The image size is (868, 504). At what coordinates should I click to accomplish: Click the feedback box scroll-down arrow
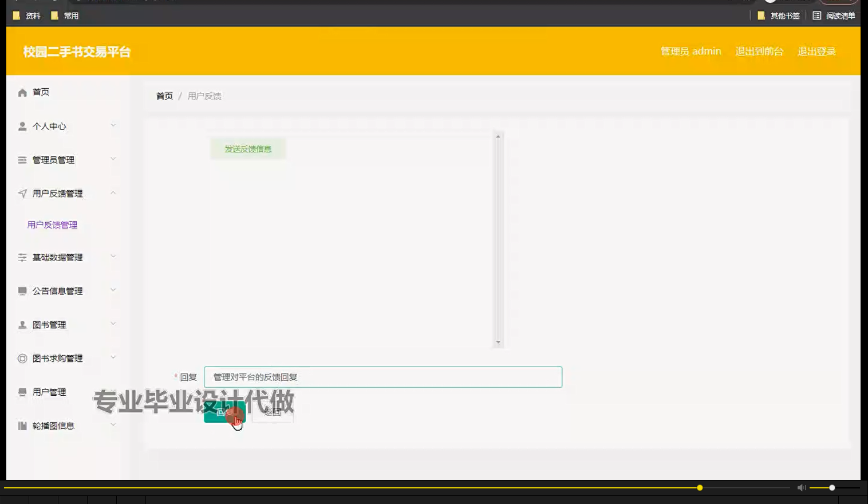tap(498, 342)
